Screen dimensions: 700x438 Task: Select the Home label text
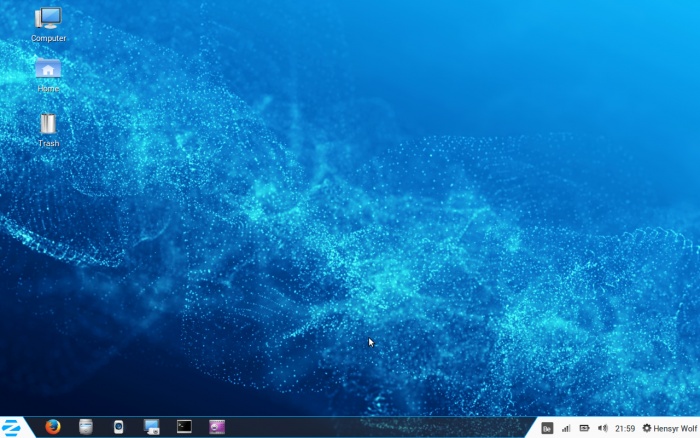(x=48, y=88)
